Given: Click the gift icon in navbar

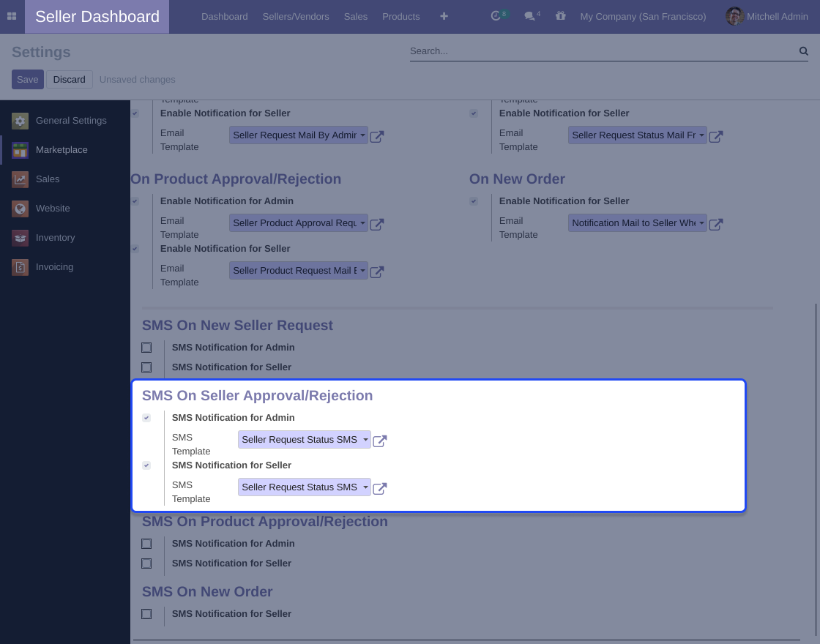Looking at the screenshot, I should 561,16.
